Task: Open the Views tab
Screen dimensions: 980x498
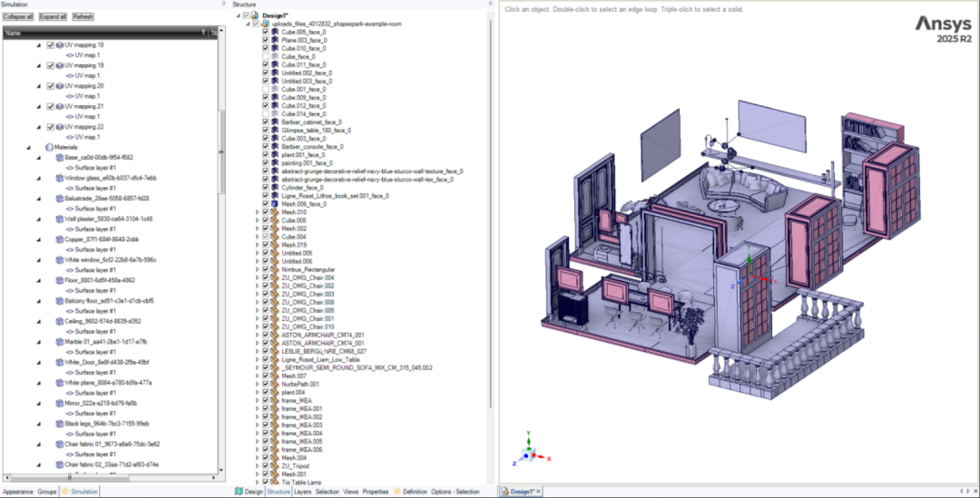Action: [350, 492]
